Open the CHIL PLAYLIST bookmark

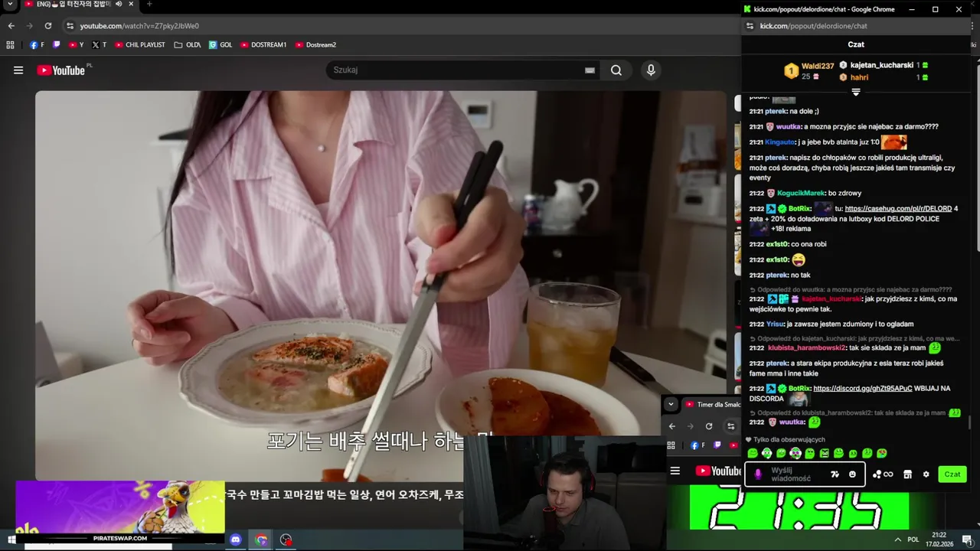pyautogui.click(x=140, y=45)
